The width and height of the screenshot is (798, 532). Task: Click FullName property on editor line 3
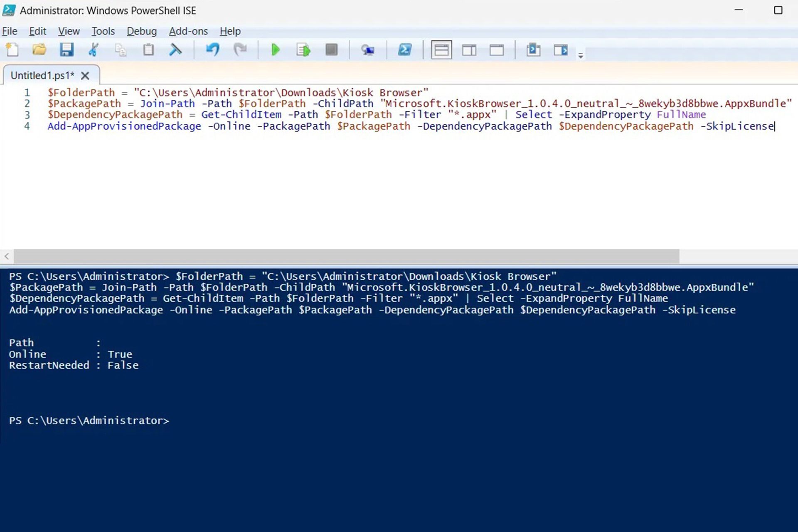pos(681,115)
